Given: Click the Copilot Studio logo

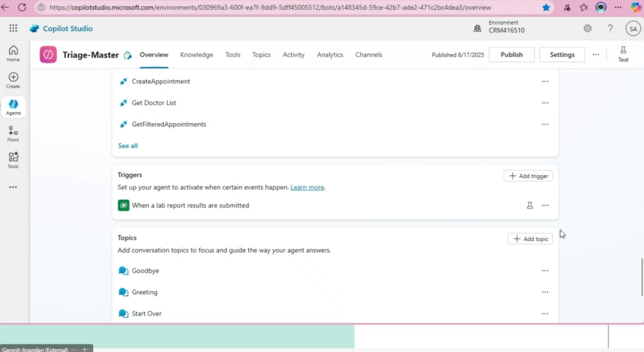Looking at the screenshot, I should point(62,28).
